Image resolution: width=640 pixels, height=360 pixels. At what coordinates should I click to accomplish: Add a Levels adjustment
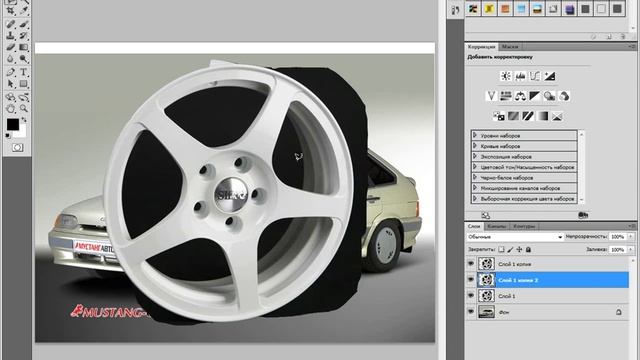click(520, 76)
